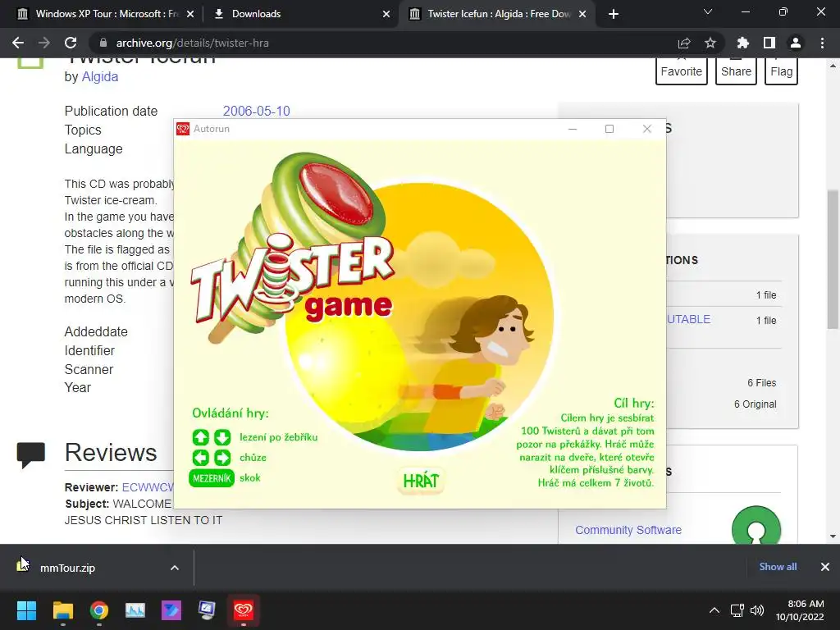Open the Chrome extensions puzzle icon
Screen dimensions: 840x630
coord(743,43)
